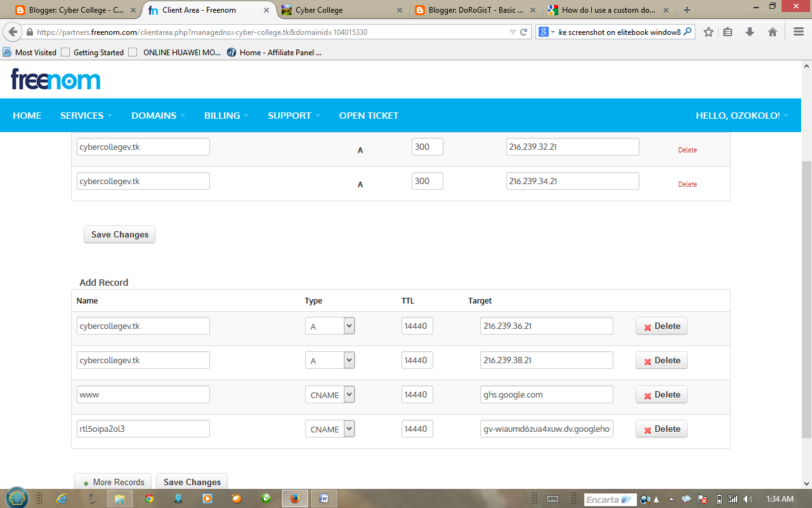Open File Explorer from the taskbar

coord(120,498)
